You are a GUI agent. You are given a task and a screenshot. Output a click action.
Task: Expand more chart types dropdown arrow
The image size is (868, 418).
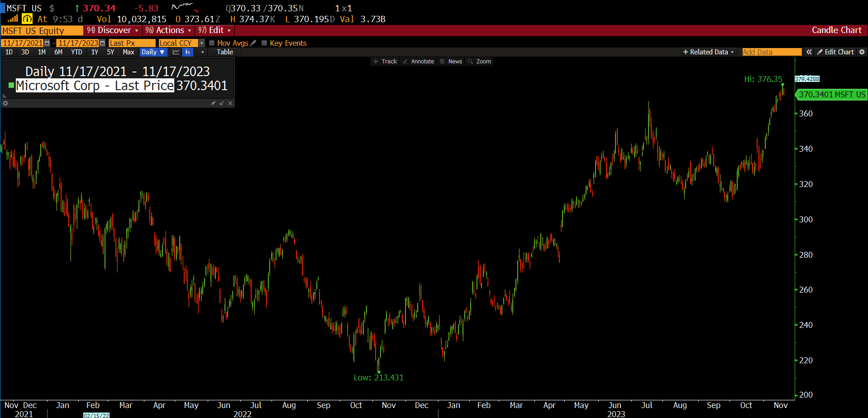pyautogui.click(x=202, y=52)
